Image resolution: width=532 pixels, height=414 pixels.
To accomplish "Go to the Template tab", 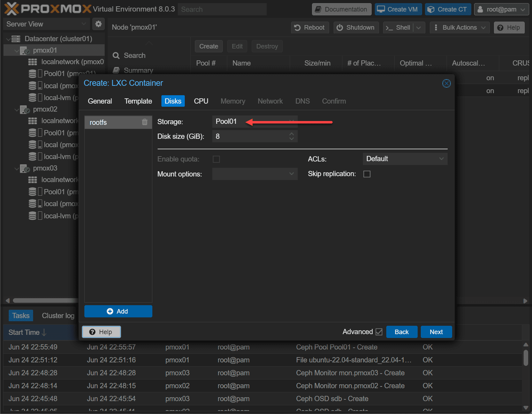I will click(x=138, y=101).
